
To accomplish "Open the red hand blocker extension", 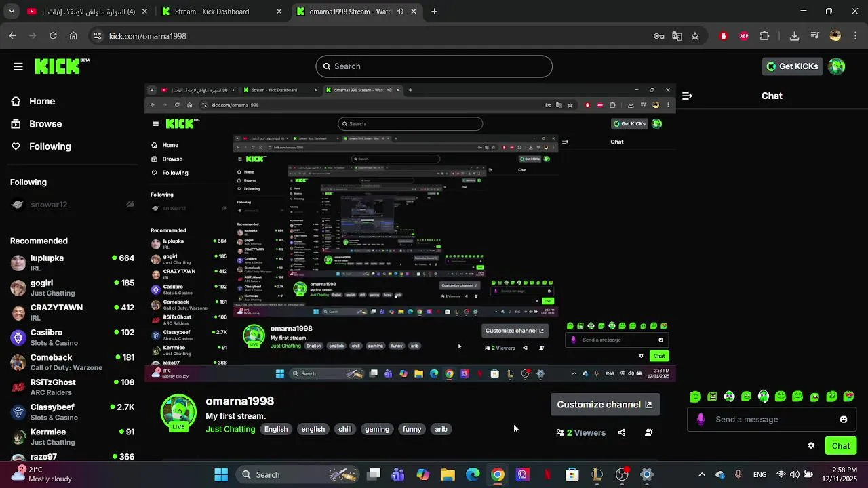I will [724, 36].
